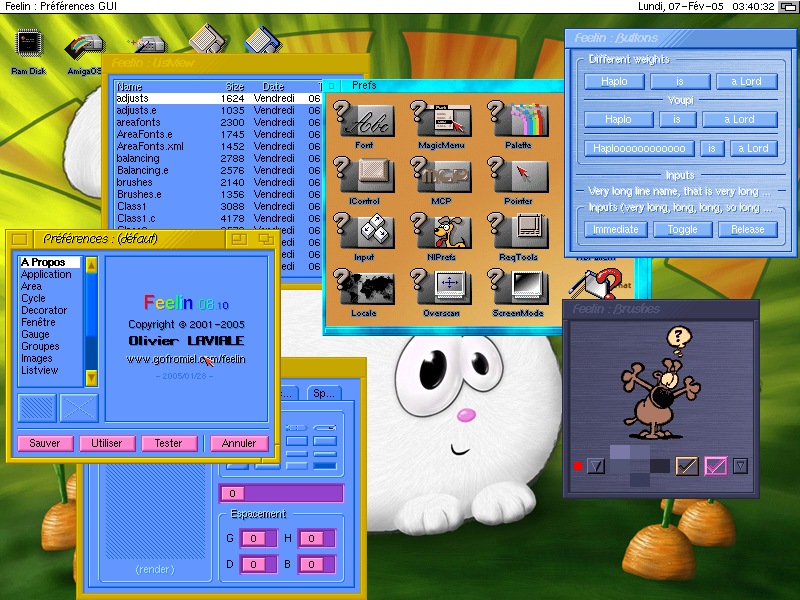Open the NIPrefs dog icon

tap(441, 237)
